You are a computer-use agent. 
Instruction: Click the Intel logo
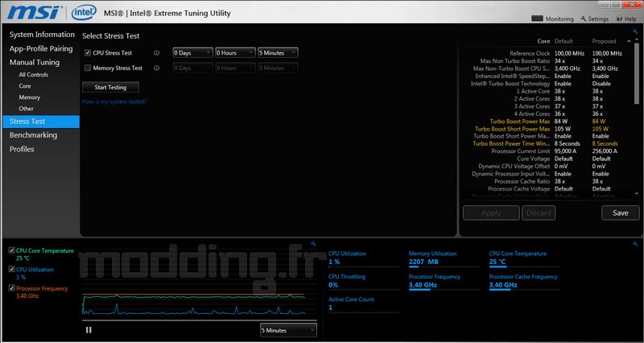[x=84, y=12]
